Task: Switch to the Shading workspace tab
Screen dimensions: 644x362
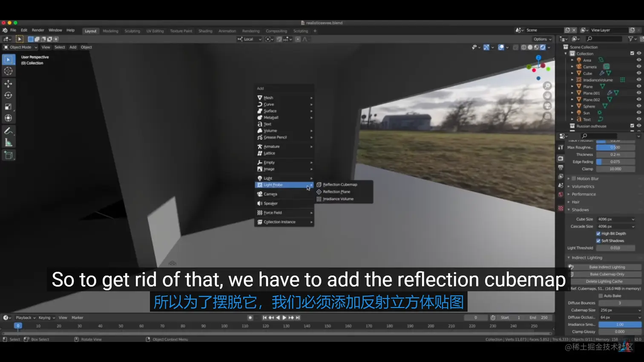Action: (205, 31)
